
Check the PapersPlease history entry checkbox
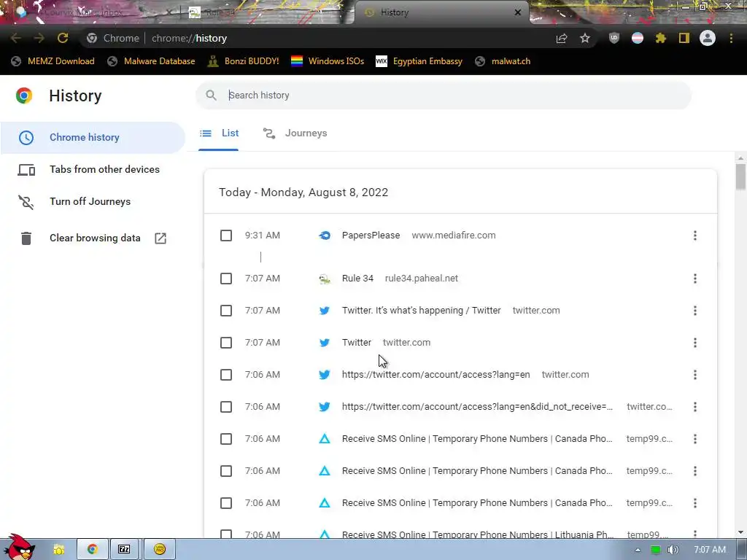tap(226, 236)
